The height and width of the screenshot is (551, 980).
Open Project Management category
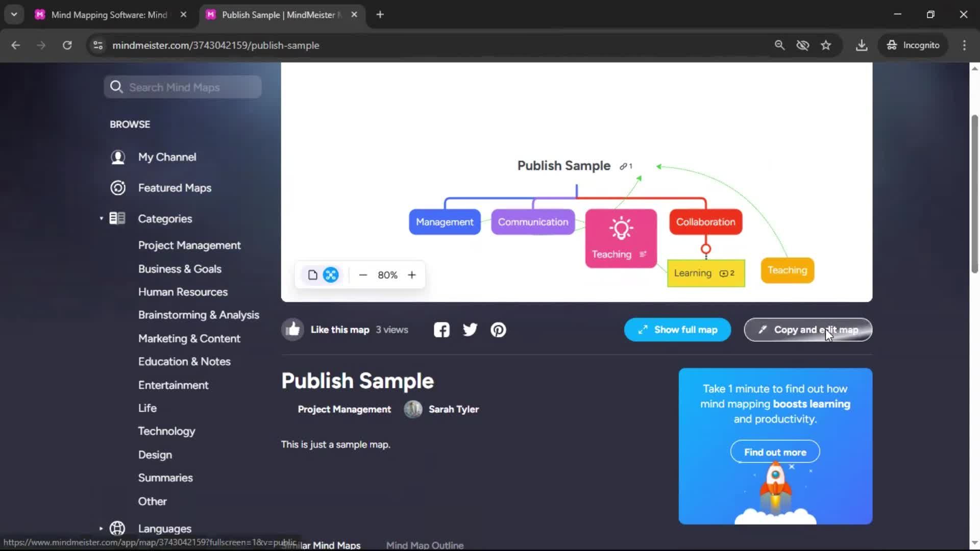[x=189, y=245]
